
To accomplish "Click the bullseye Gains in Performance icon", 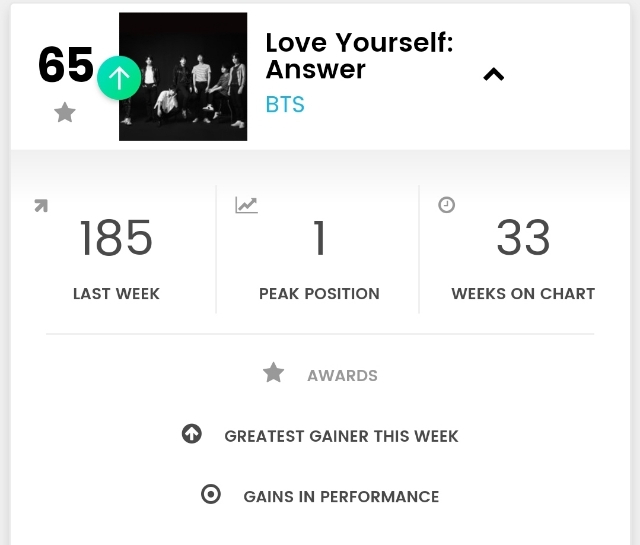I will coord(210,494).
